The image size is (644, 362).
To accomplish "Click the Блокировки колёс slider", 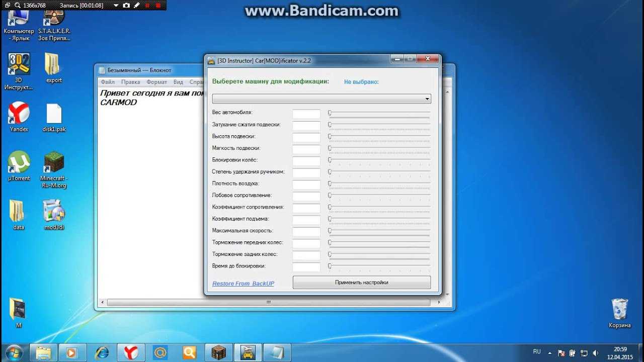I will pos(379,160).
